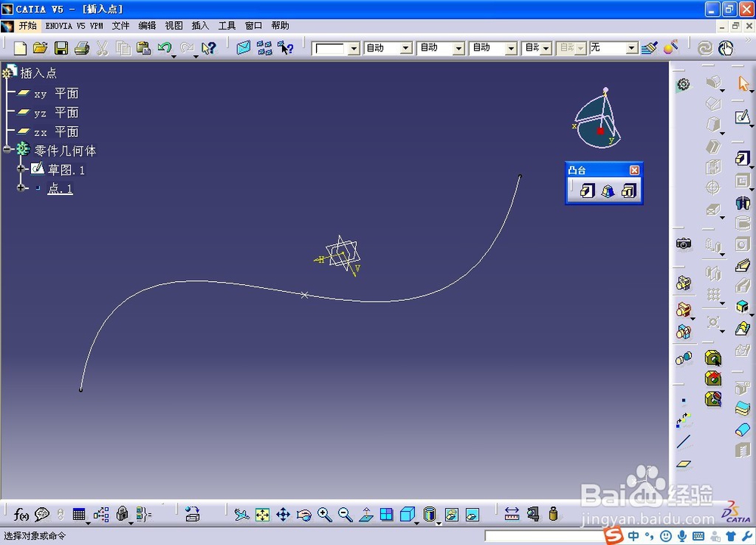Click the Zoom Out magnifier
This screenshot has width=756, height=545.
tap(345, 515)
